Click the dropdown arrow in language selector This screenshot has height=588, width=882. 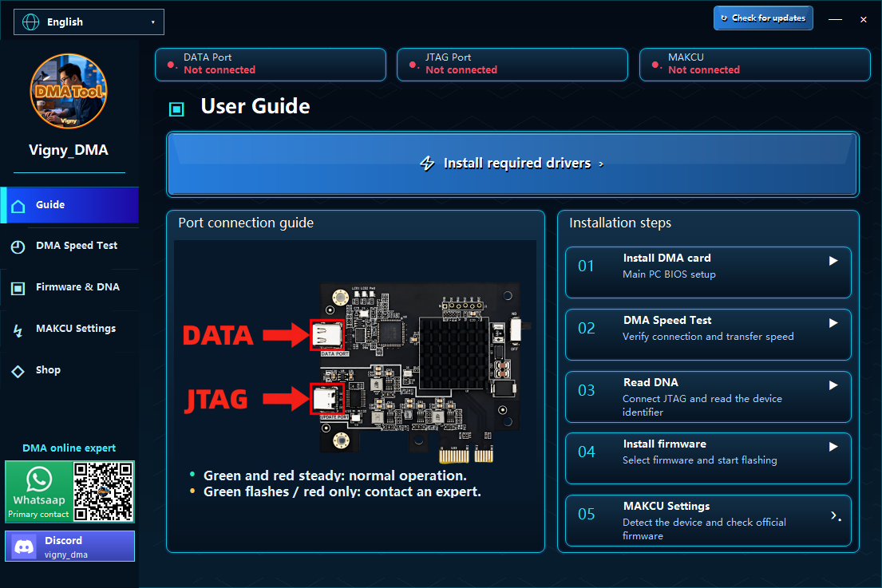coord(152,22)
